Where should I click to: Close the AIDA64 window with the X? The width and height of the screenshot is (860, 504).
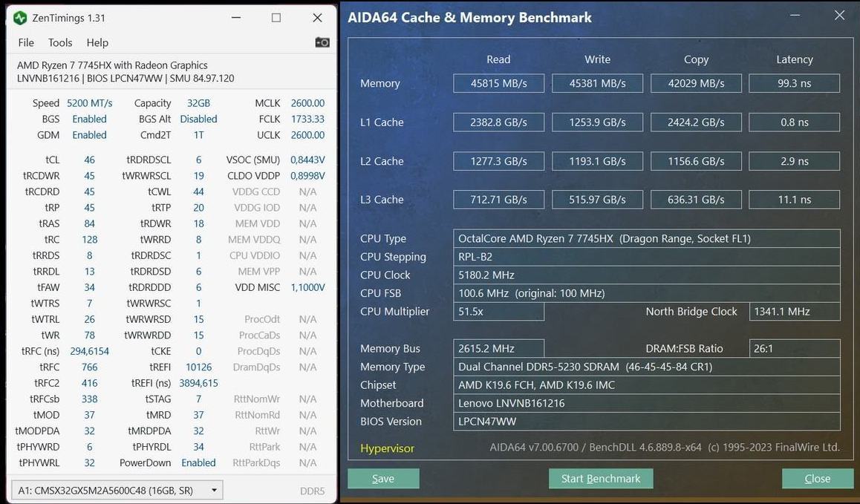839,16
